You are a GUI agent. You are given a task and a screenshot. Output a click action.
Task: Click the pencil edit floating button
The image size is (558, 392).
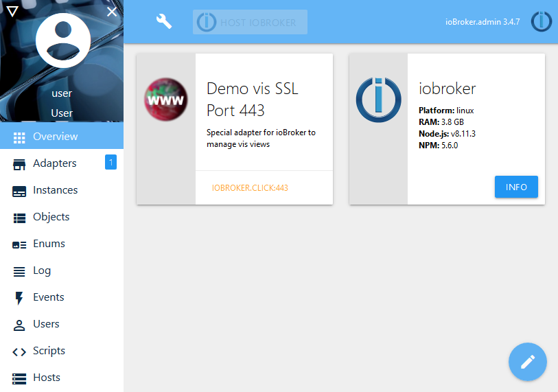coord(527,362)
